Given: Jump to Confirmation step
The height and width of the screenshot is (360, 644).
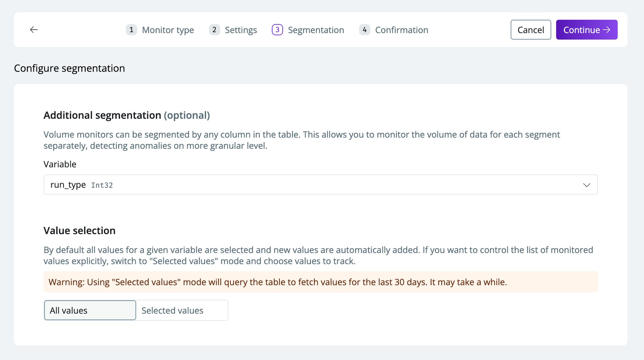Looking at the screenshot, I should [x=401, y=30].
